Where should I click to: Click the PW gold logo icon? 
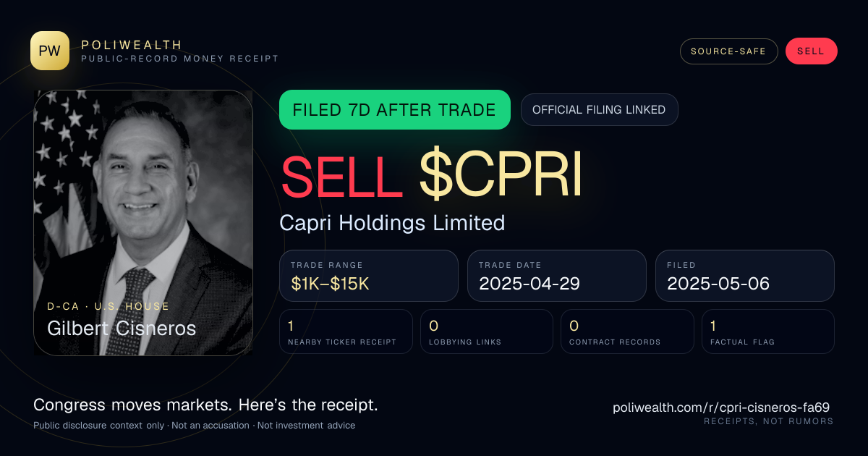pos(50,51)
